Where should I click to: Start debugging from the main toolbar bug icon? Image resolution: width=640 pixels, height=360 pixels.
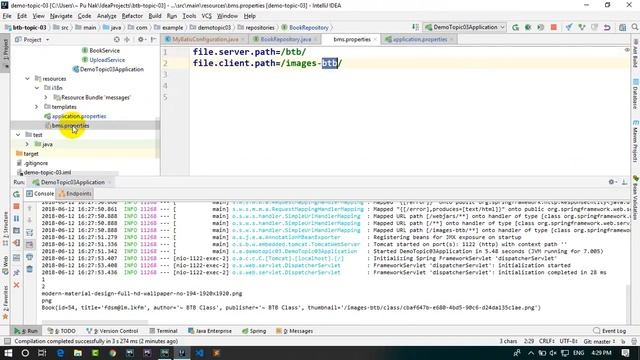pos(528,27)
